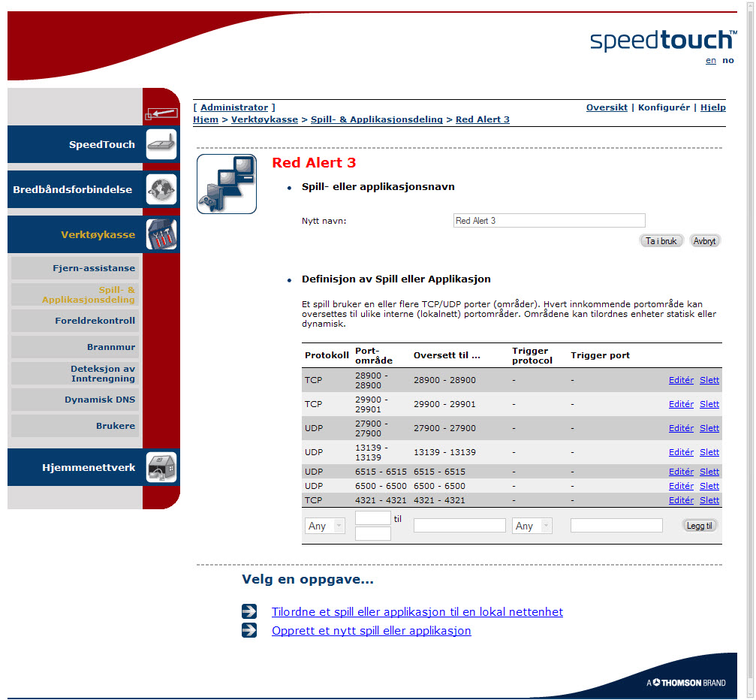756x700 pixels.
Task: Delete the UDP 27900 port rule
Action: (709, 428)
